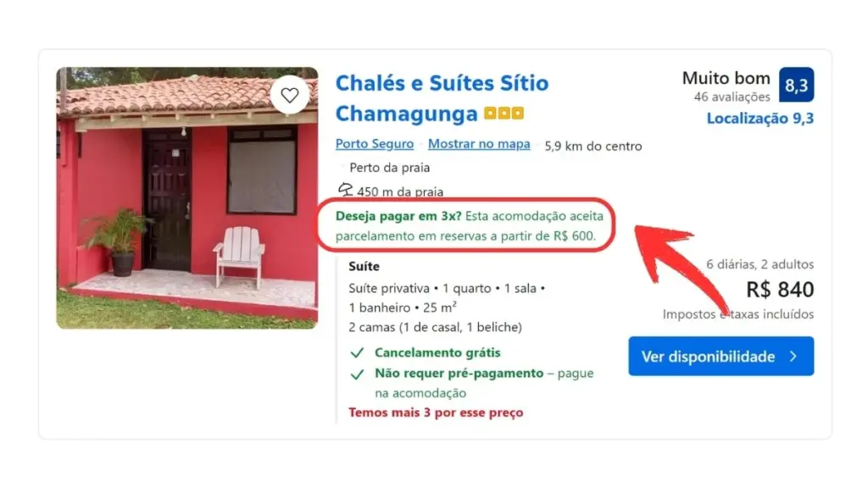Click the beach umbrella distance icon
Viewport: 868px width, 488px height.
point(346,191)
